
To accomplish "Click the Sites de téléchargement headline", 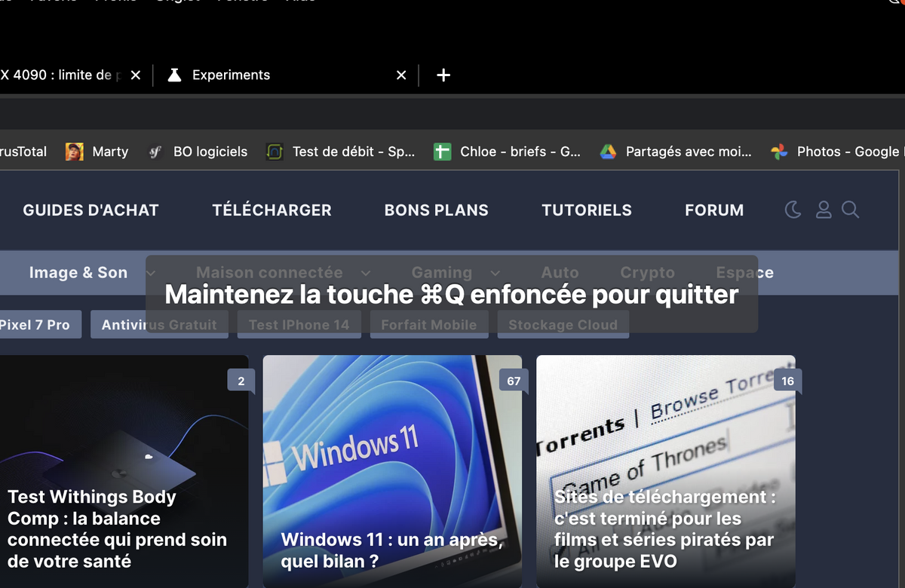I will pyautogui.click(x=665, y=529).
